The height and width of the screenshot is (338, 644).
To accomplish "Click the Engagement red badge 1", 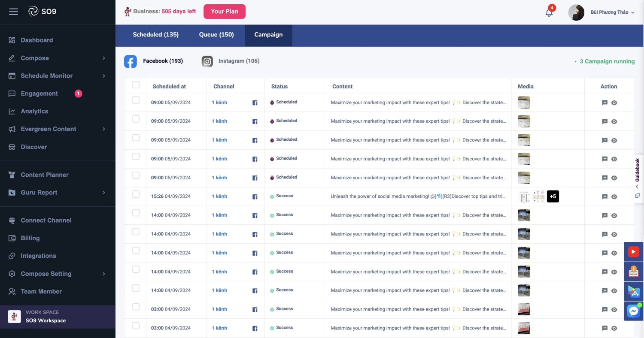I will [x=78, y=94].
